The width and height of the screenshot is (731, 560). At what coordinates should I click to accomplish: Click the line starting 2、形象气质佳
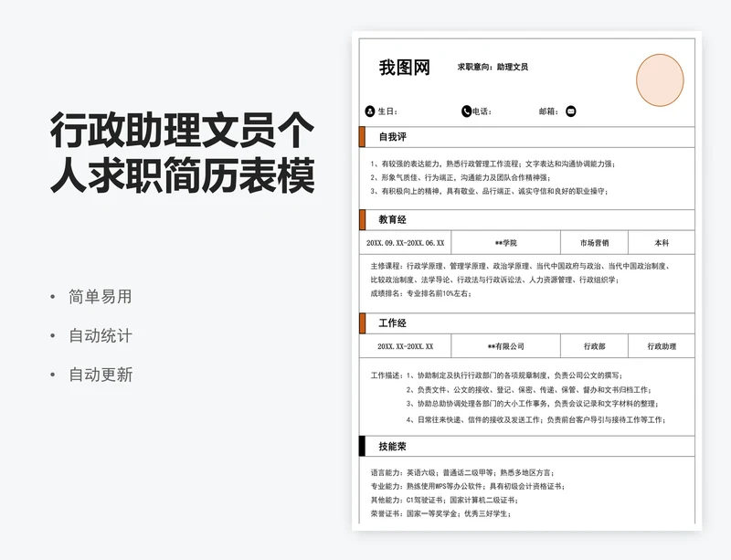coord(461,177)
